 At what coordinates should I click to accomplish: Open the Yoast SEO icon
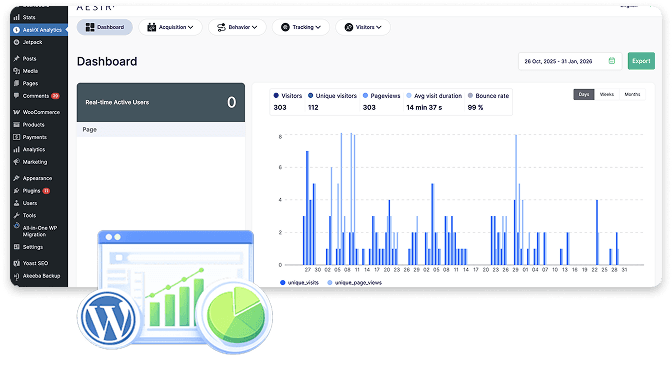16,263
